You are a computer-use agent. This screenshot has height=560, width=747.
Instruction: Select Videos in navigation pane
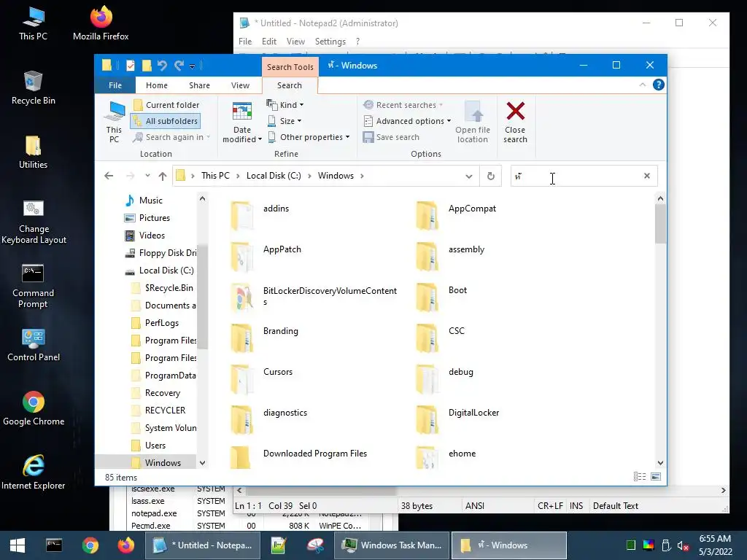tap(145, 236)
